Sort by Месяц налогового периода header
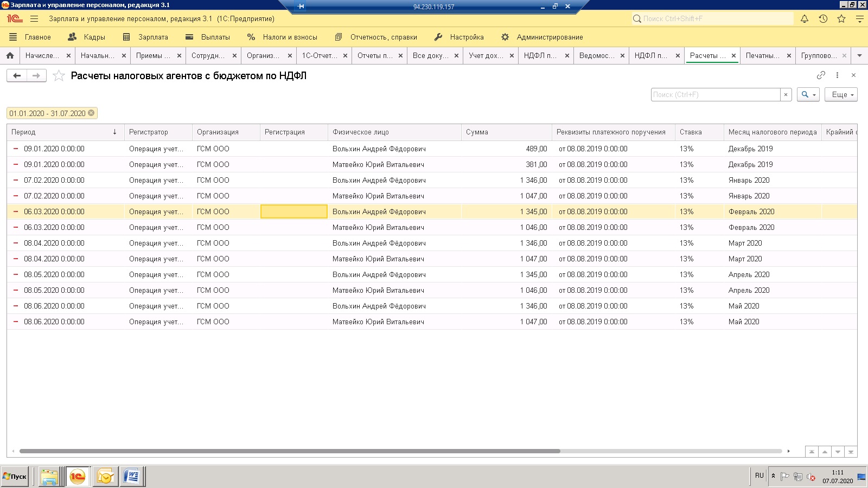This screenshot has height=488, width=868. [773, 132]
